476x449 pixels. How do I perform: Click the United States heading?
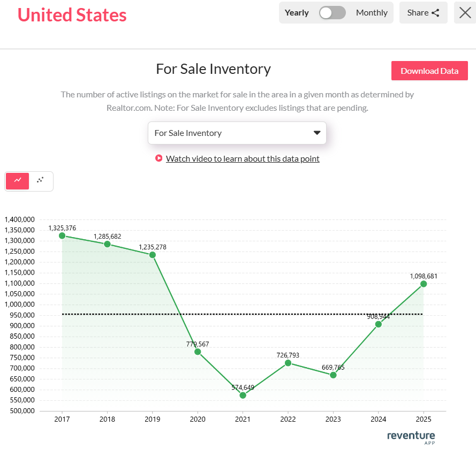click(71, 15)
